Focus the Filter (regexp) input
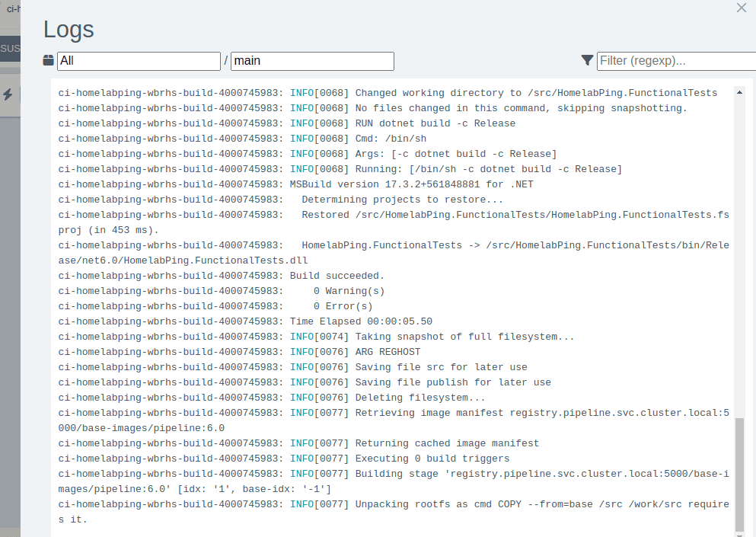Screen dimensions: 756x537 point(676,61)
